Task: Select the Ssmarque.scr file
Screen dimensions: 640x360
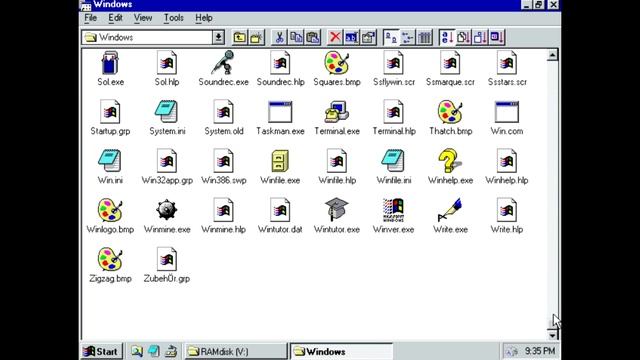Action: 450,68
